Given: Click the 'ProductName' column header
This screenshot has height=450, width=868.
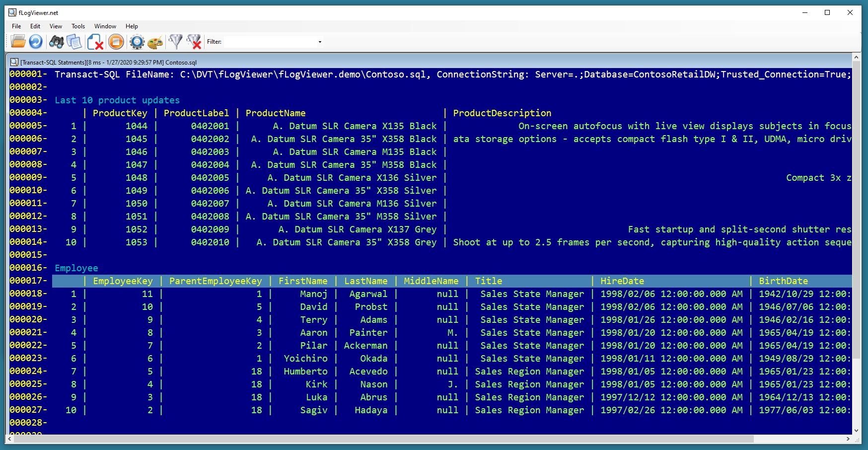Looking at the screenshot, I should click(x=276, y=113).
